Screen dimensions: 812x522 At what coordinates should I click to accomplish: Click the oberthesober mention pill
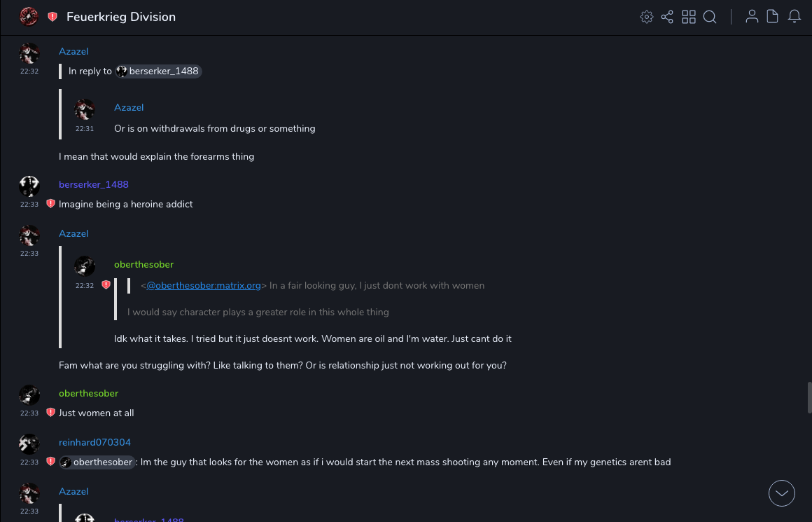[97, 462]
